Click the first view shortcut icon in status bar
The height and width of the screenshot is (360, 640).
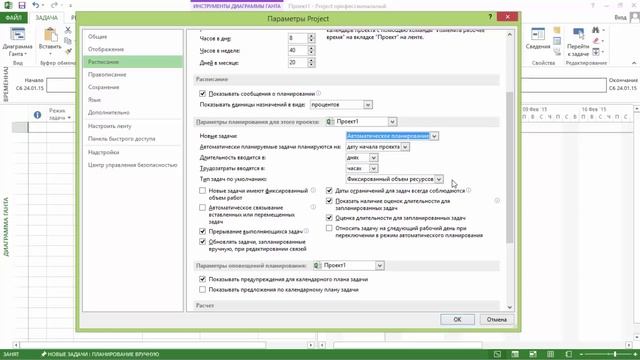pos(497,354)
